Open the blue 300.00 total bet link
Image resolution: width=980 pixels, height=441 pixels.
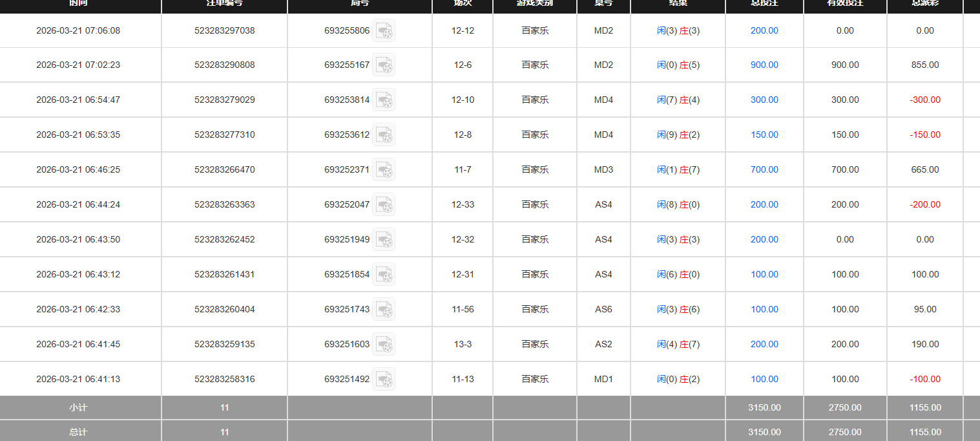[764, 100]
